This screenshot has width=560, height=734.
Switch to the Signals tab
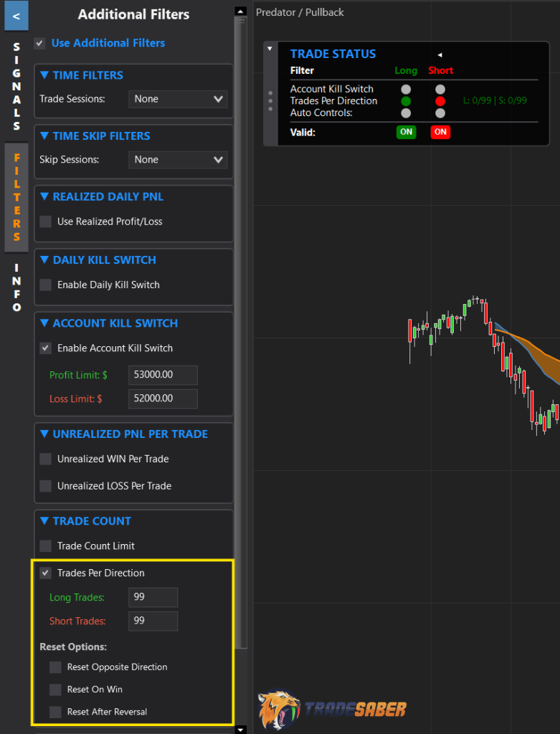tap(16, 87)
